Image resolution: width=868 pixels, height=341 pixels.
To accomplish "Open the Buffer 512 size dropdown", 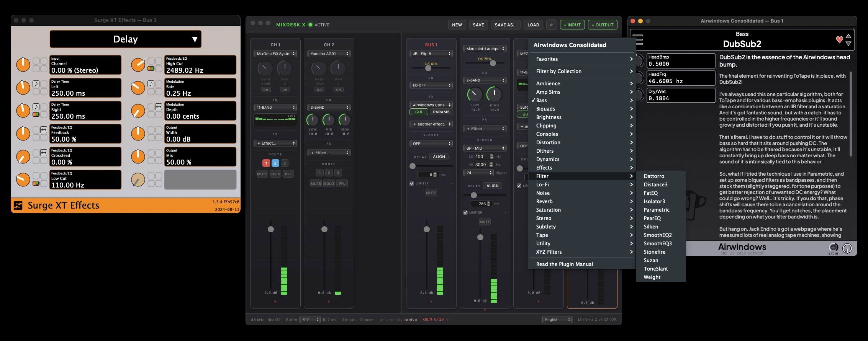I will (x=310, y=320).
